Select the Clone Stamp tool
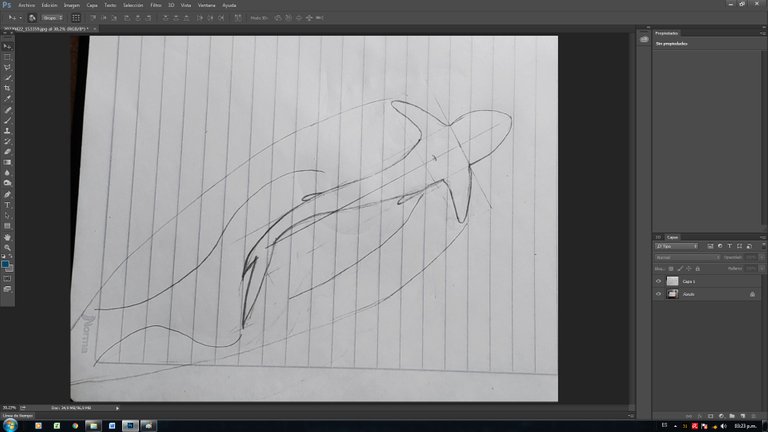Image resolution: width=768 pixels, height=432 pixels. (7, 131)
